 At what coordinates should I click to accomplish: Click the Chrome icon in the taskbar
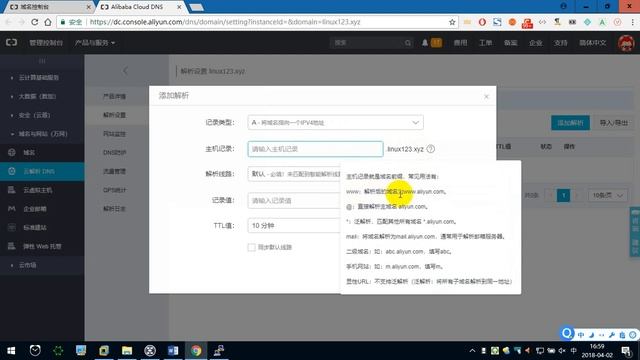196,351
